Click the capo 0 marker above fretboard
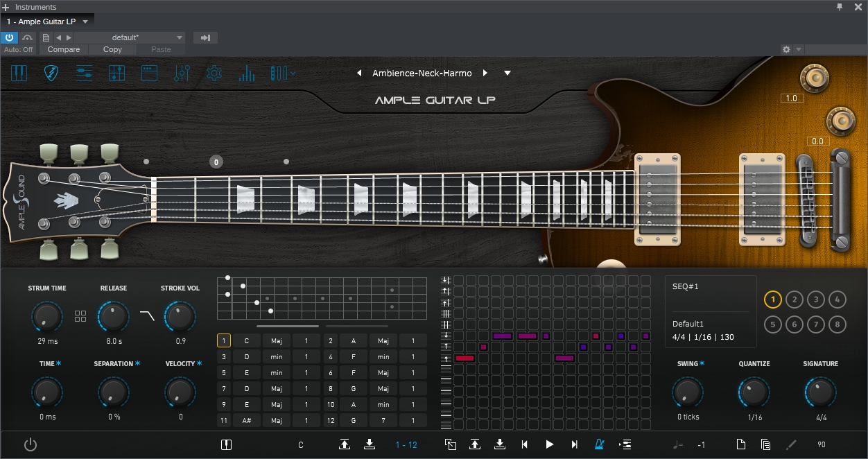This screenshot has width=868, height=459. pyautogui.click(x=216, y=162)
